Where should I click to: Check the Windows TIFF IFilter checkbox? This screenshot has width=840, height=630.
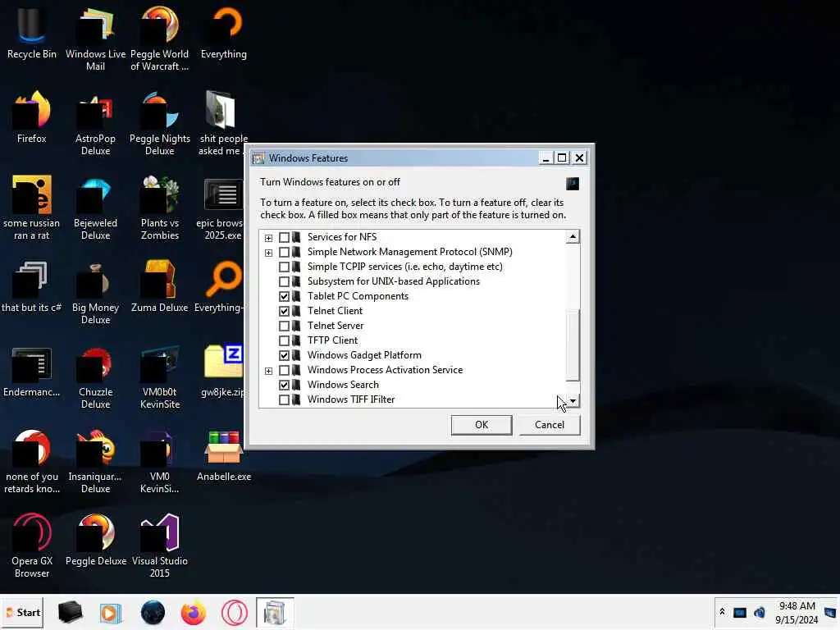pos(284,399)
